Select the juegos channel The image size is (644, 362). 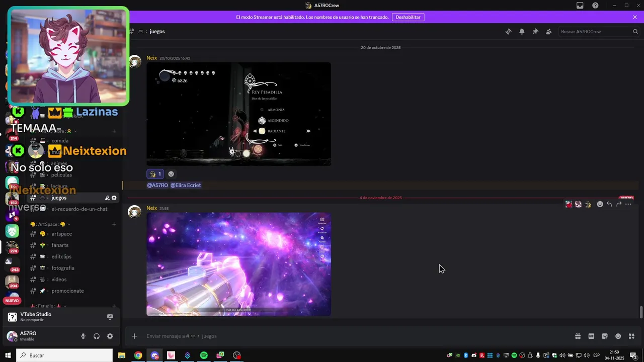73,198
